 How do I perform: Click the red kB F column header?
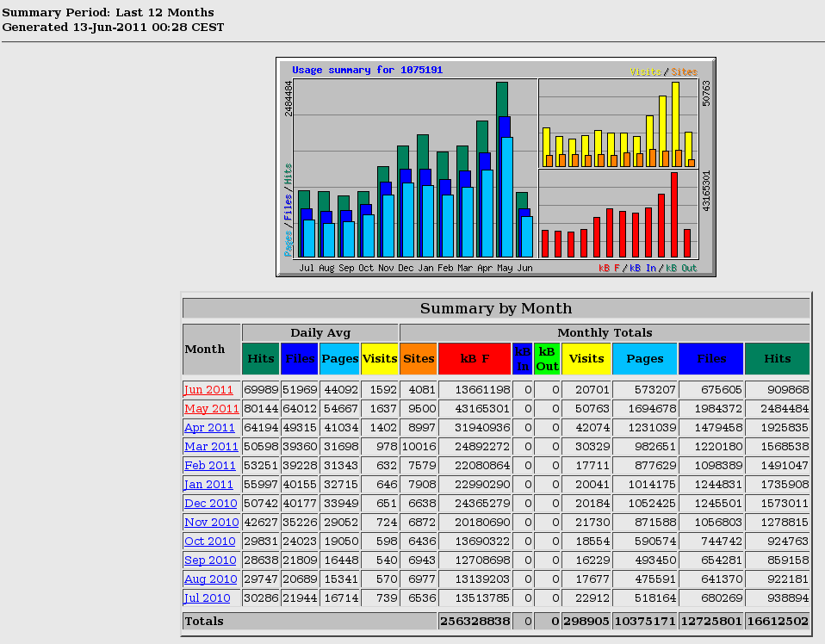[474, 359]
